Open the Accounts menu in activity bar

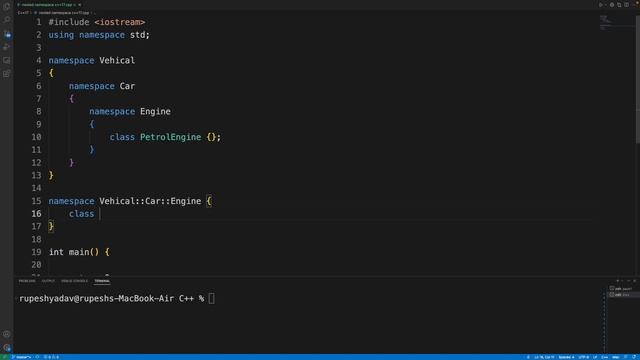click(x=7, y=334)
